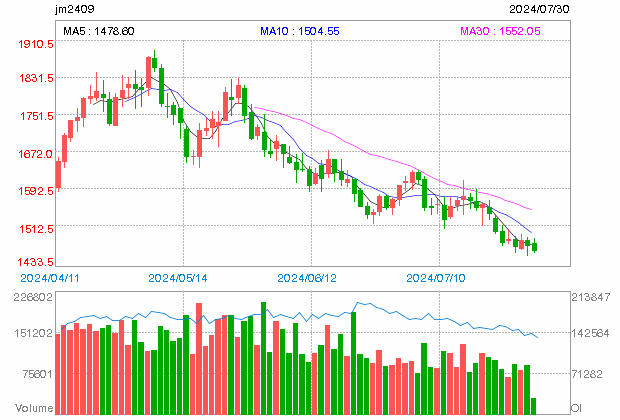Viewport: 620px width, 420px height.
Task: Click the 75601 volume axis label
Action: [x=37, y=374]
